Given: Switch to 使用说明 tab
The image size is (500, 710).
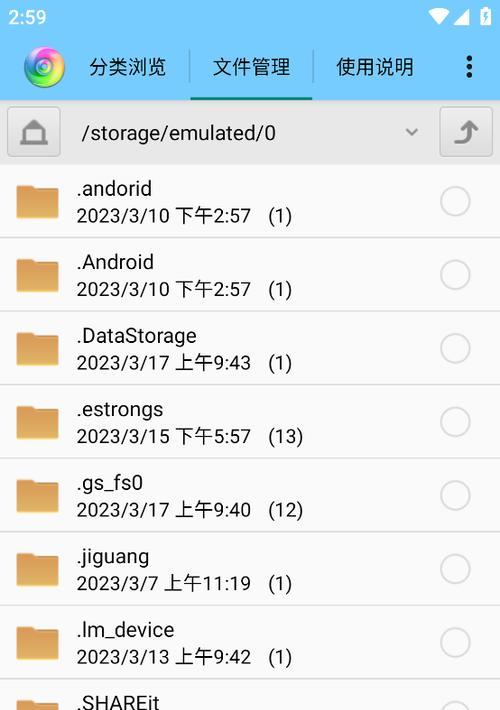Looking at the screenshot, I should pyautogui.click(x=375, y=67).
